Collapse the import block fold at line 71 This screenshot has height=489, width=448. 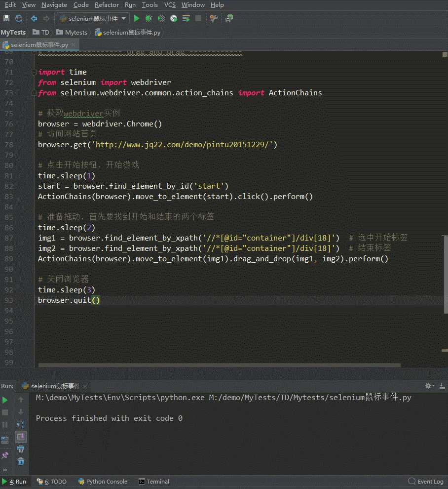pos(34,72)
